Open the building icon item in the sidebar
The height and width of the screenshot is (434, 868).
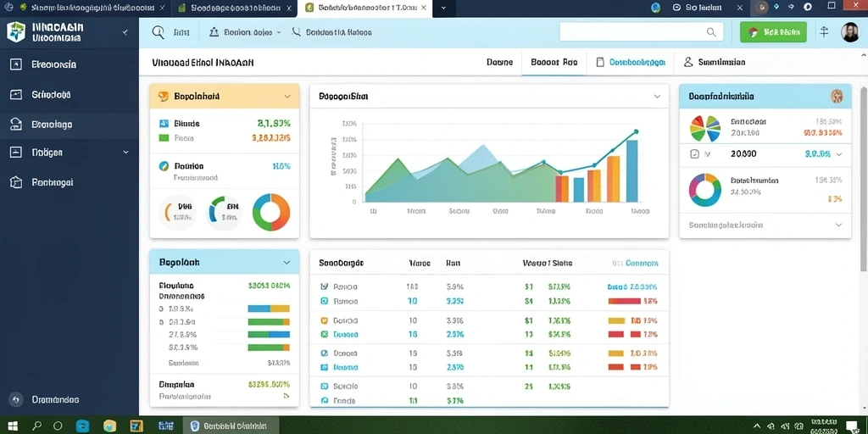coord(16,182)
